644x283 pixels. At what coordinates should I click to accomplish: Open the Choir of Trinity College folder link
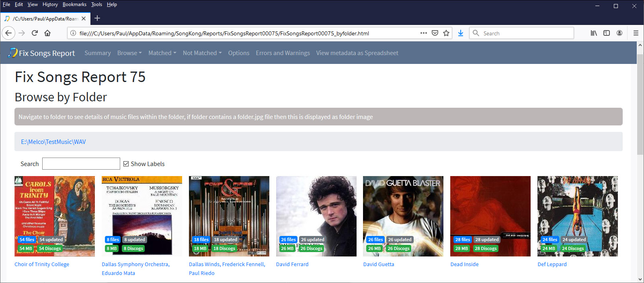42,265
